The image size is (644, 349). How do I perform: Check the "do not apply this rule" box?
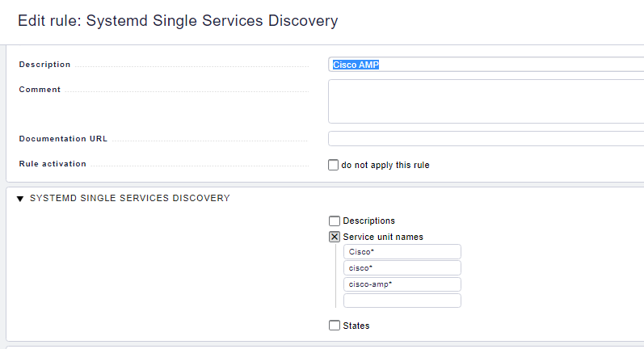333,165
